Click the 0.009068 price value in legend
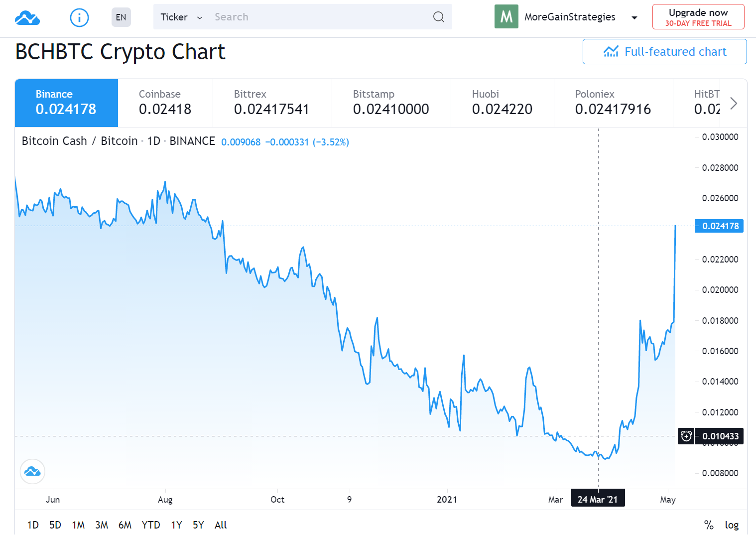This screenshot has height=536, width=756. (x=241, y=142)
